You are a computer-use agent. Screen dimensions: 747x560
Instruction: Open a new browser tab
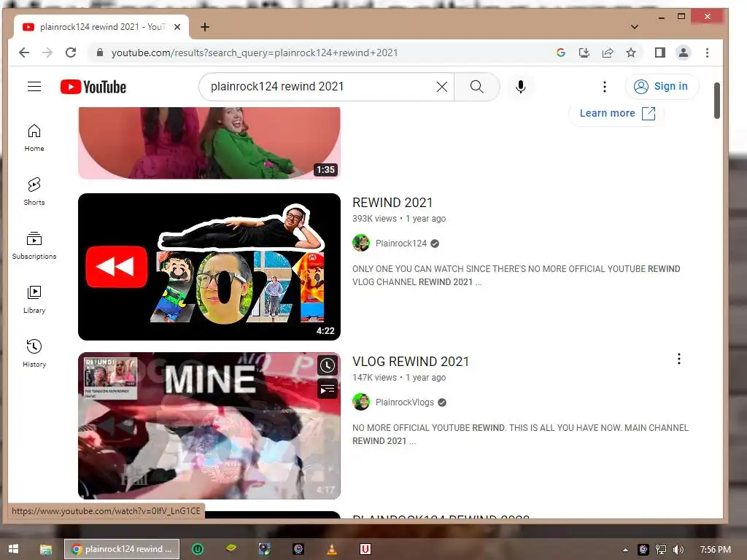(205, 27)
